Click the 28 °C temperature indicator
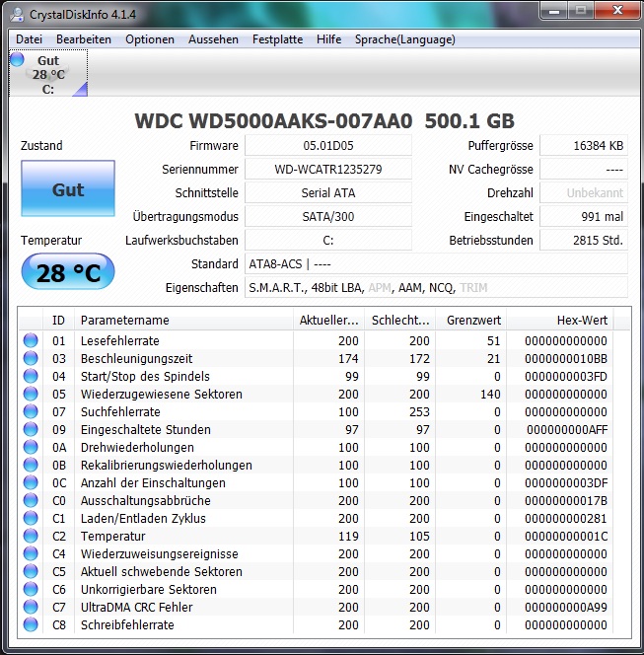Screen dimensions: 644x655 coord(68,272)
